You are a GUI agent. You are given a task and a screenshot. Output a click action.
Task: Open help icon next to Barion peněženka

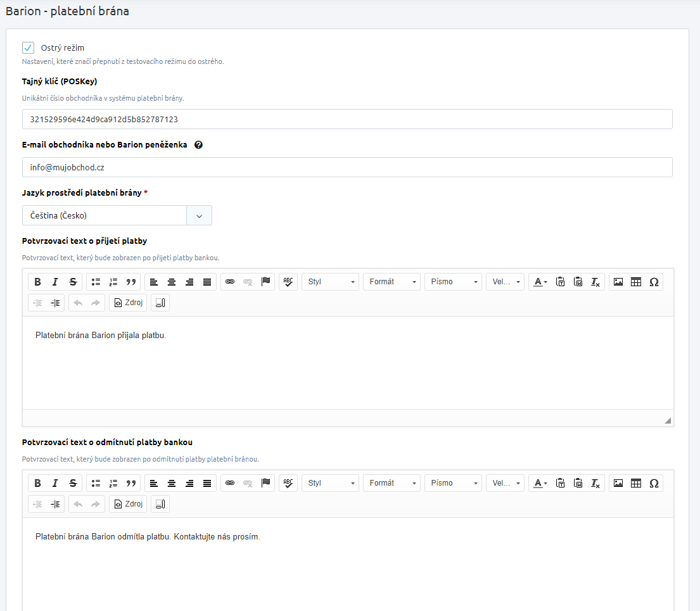click(x=199, y=144)
